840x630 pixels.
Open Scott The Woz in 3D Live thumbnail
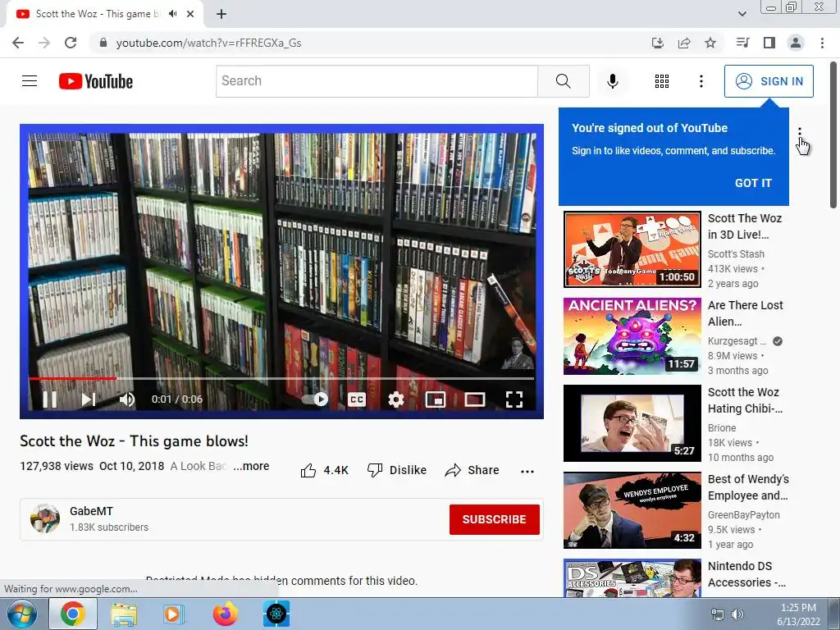[x=632, y=249]
